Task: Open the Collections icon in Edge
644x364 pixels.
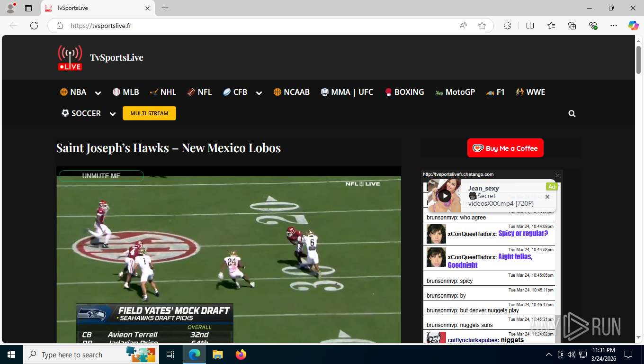Action: tap(572, 26)
